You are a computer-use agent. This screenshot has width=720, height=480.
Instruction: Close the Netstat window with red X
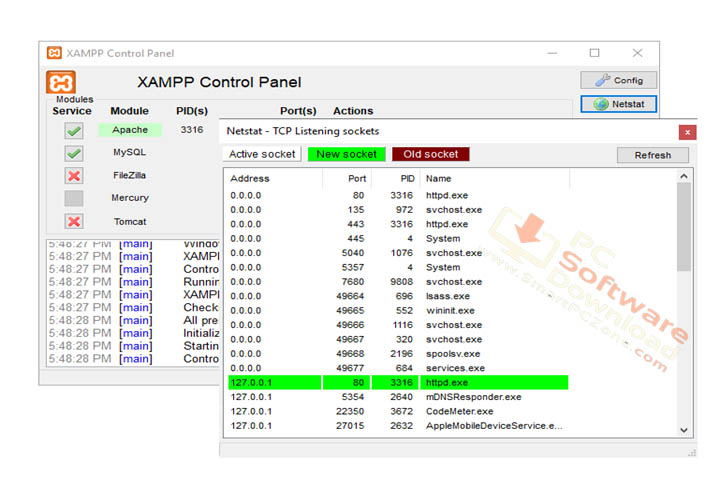687,132
